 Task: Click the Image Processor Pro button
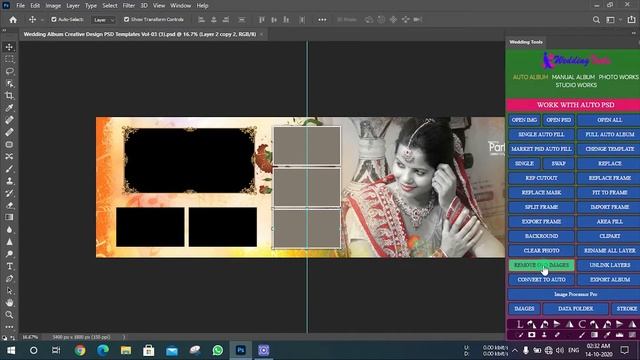tap(575, 294)
